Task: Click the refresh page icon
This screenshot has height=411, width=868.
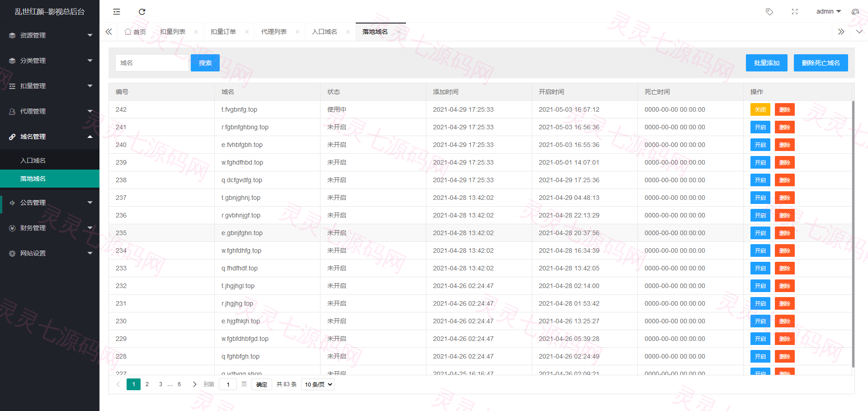Action: (142, 12)
